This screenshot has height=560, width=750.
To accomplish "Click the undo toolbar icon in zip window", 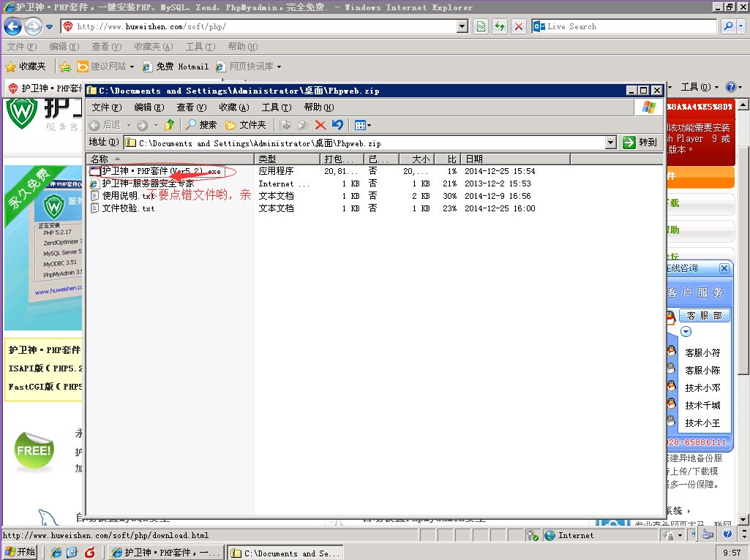I will [x=338, y=125].
